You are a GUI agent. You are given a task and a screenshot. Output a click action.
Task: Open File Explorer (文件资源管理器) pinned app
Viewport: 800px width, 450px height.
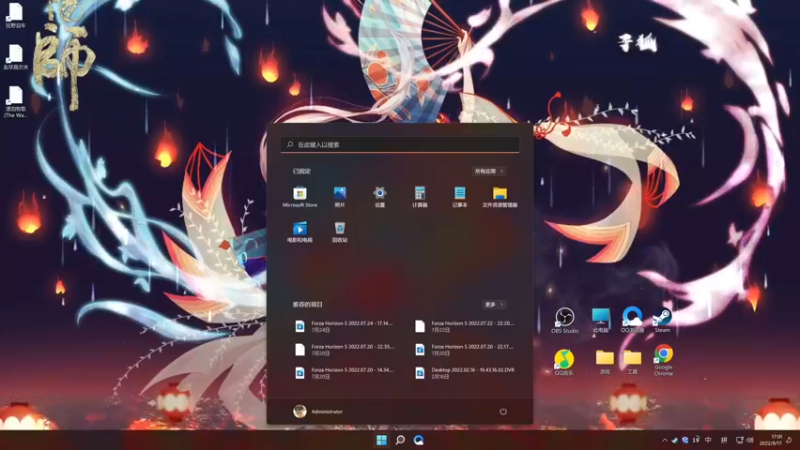point(499,196)
